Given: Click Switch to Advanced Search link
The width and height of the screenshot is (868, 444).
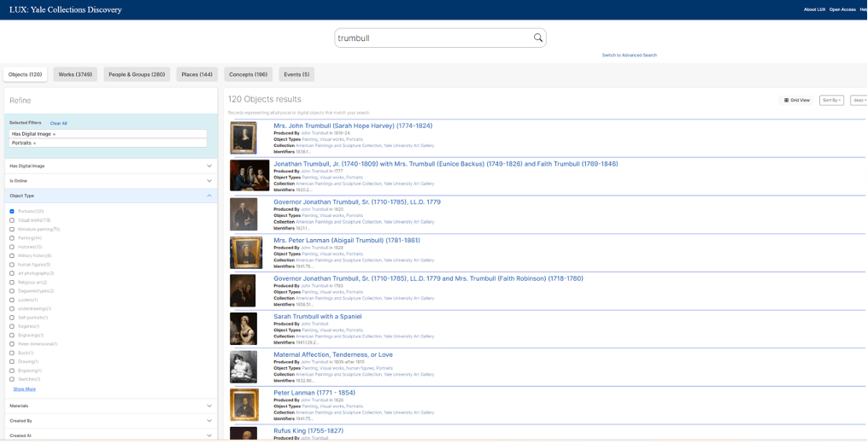Looking at the screenshot, I should [629, 55].
